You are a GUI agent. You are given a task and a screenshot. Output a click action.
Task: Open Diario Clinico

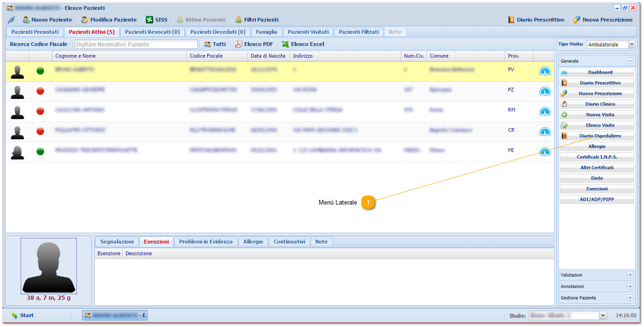(597, 104)
